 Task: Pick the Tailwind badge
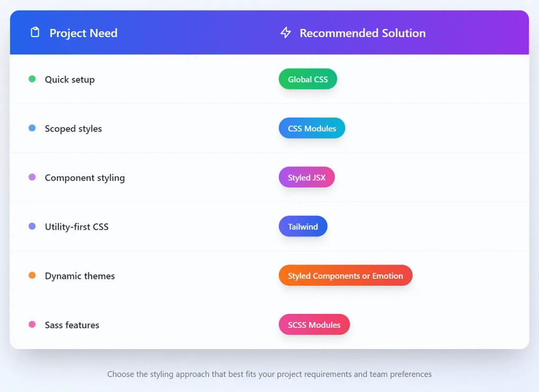[303, 227]
